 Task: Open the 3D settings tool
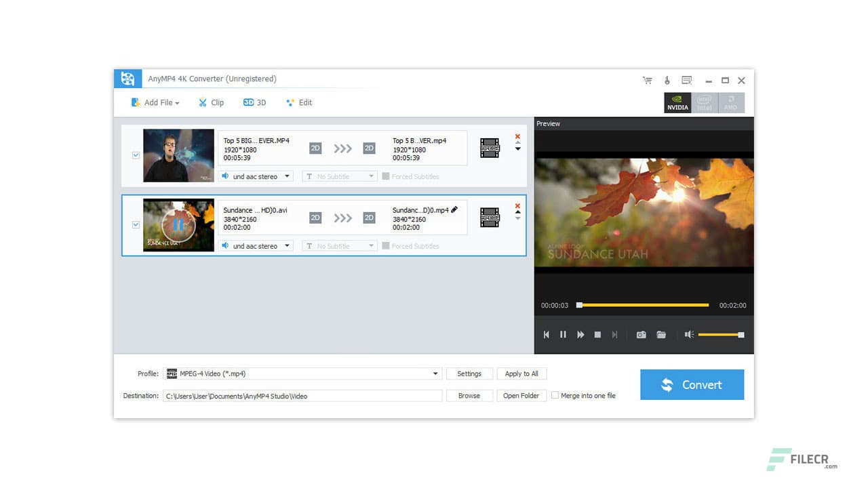[x=254, y=102]
